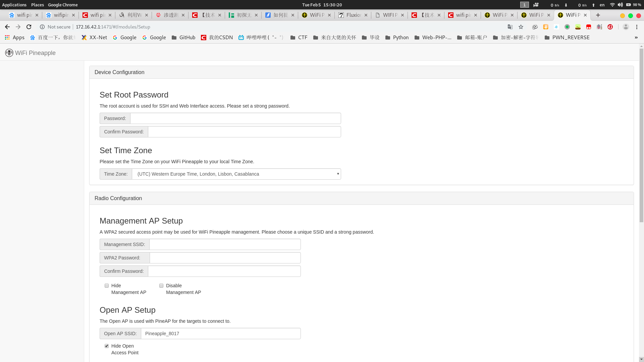Viewport: 644px width, 362px height.
Task: Click the forward navigation arrow
Action: 18,27
